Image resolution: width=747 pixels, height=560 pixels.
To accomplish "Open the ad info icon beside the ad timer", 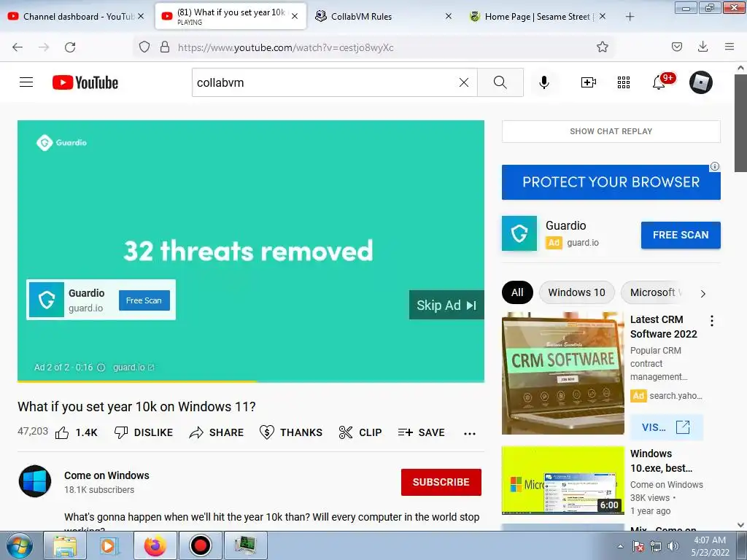I will (x=101, y=367).
